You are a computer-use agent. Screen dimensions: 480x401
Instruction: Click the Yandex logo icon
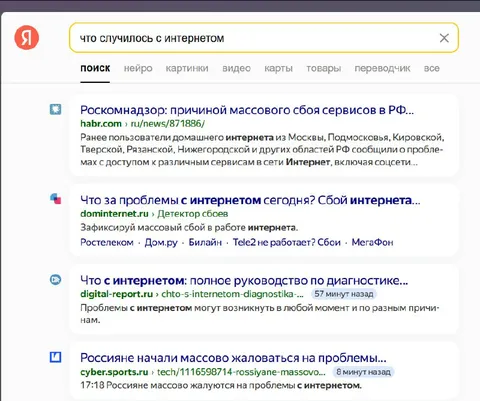[x=27, y=37]
